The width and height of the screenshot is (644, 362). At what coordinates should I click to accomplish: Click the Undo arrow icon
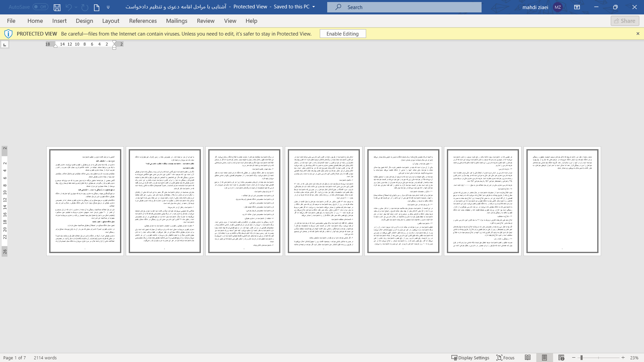point(68,7)
